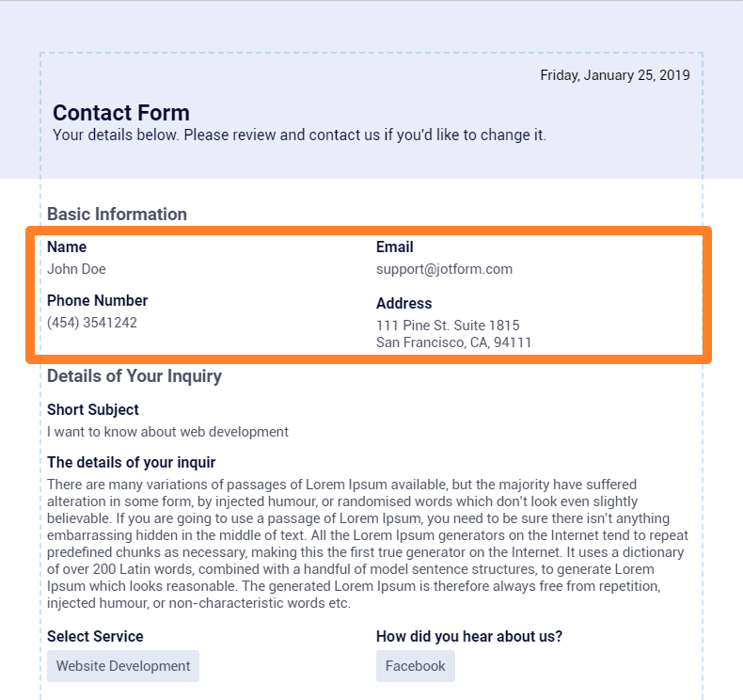Select the phone number (454) 3541242
743x700 pixels.
tap(92, 323)
